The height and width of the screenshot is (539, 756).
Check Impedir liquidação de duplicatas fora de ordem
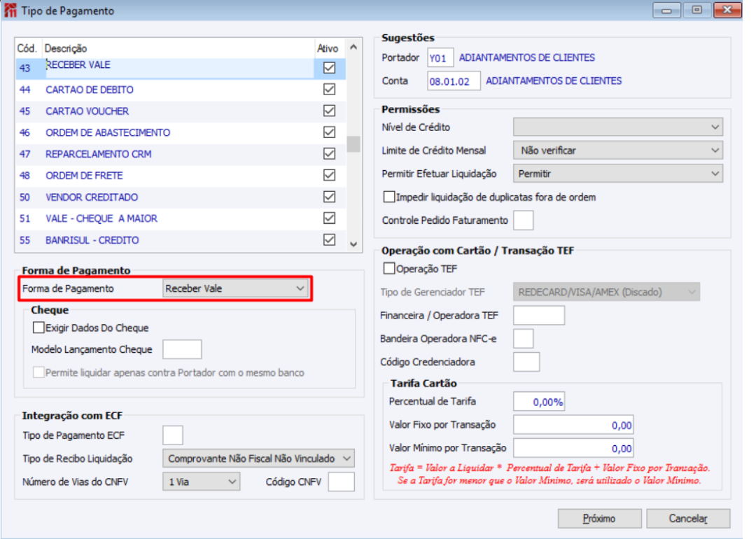388,197
